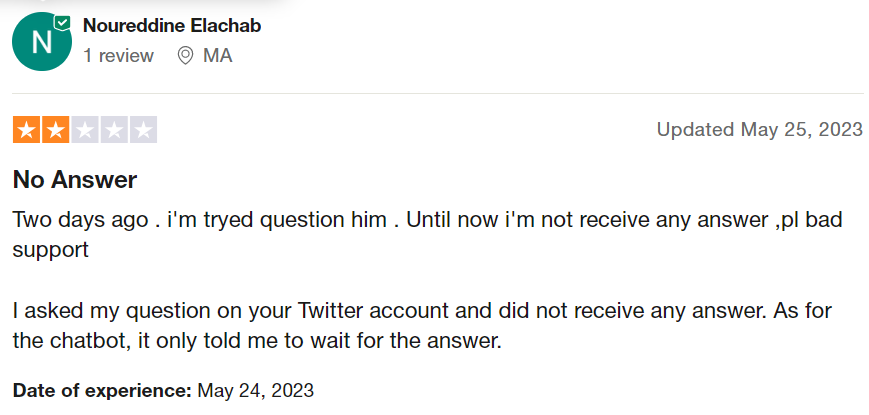Click the second orange star

point(55,130)
